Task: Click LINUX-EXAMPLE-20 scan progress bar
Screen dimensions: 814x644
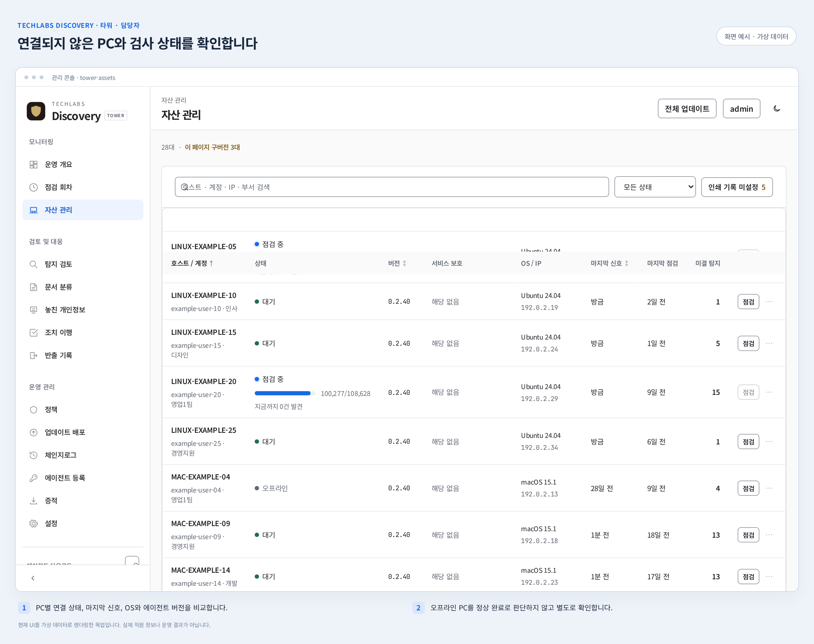Action: point(285,393)
